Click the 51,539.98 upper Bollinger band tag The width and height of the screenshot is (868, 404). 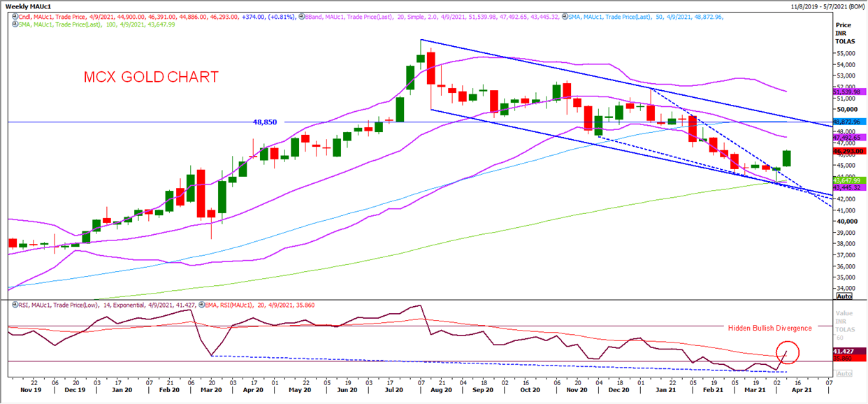tap(850, 92)
